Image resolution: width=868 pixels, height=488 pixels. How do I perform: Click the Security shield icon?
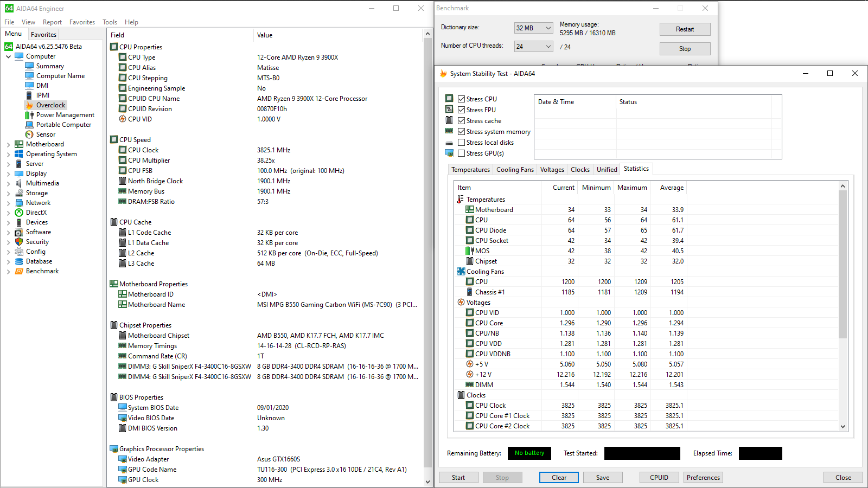pyautogui.click(x=19, y=242)
